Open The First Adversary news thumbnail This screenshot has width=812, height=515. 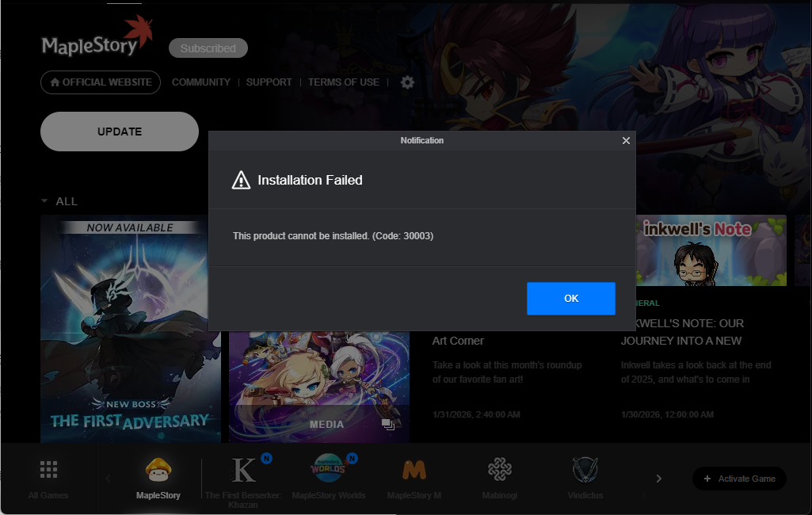point(131,328)
